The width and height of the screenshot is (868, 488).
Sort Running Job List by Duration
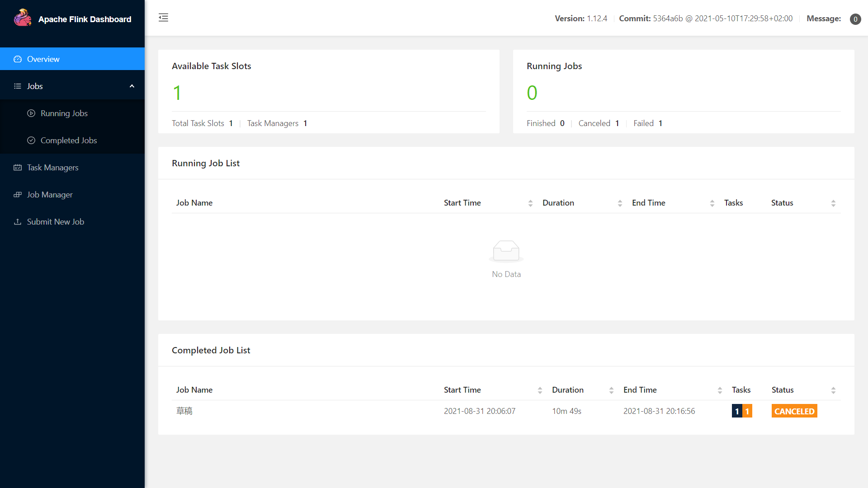[620, 203]
